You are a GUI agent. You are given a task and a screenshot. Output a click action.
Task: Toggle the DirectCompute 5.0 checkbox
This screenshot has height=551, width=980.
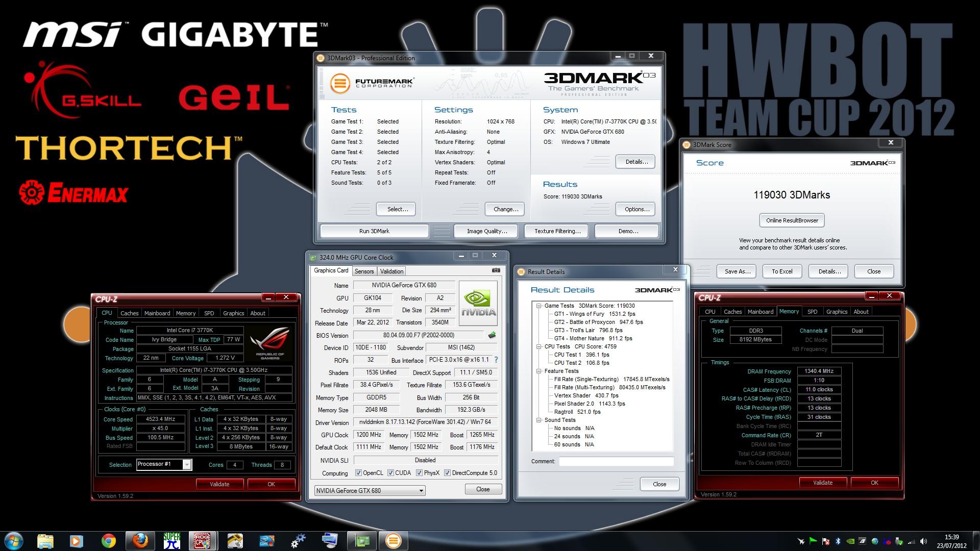(x=447, y=473)
